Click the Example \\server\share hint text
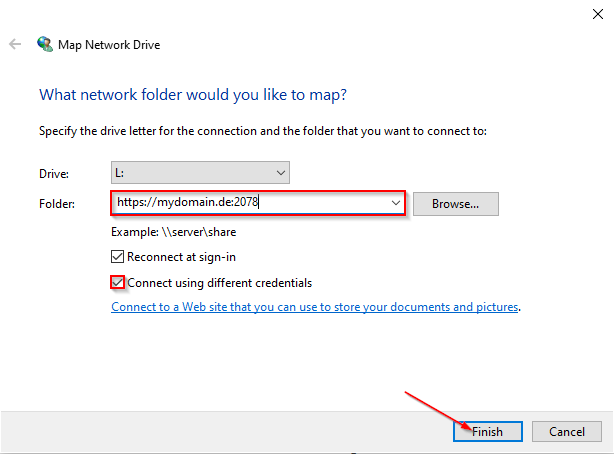 (173, 232)
